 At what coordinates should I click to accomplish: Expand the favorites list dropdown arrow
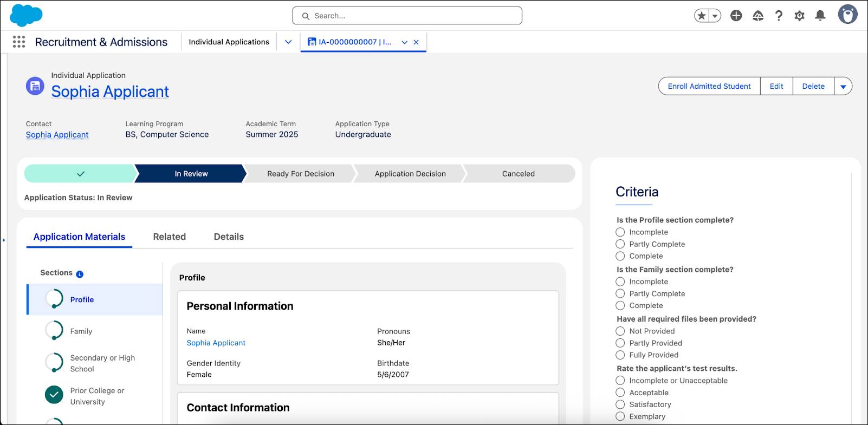[x=715, y=16]
